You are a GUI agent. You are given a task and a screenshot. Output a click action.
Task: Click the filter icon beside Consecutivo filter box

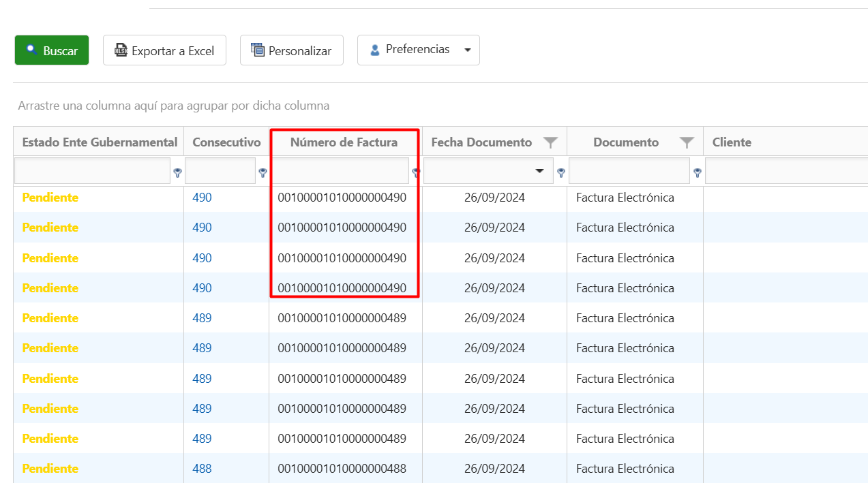(x=263, y=172)
